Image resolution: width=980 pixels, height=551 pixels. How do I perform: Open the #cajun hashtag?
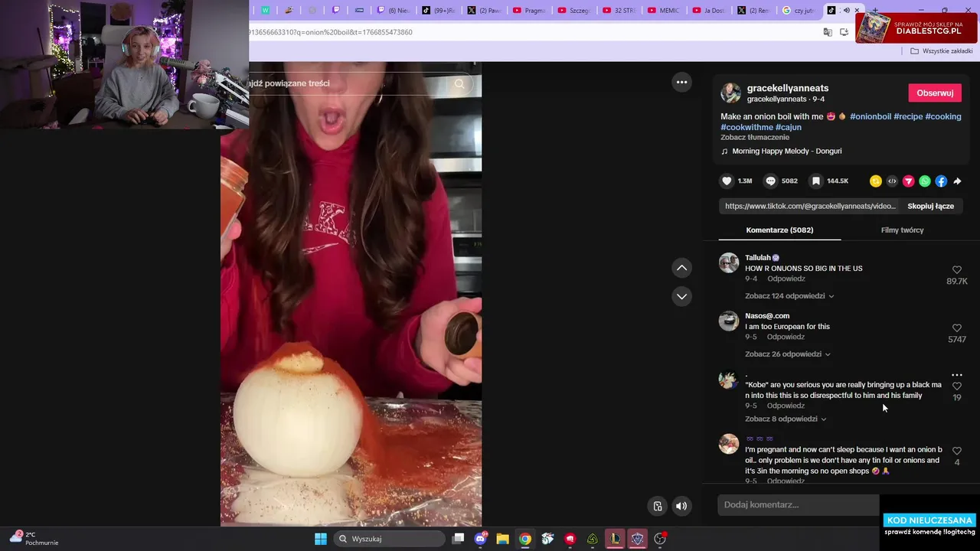tap(789, 127)
